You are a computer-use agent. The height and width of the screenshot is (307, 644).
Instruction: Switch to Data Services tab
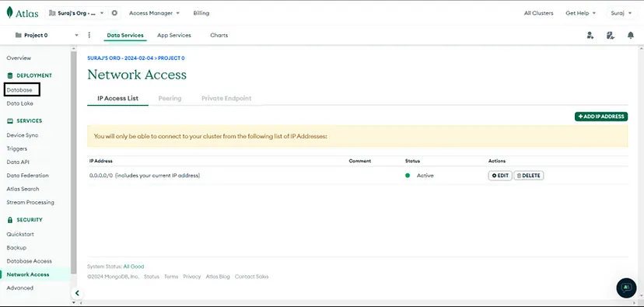point(125,35)
